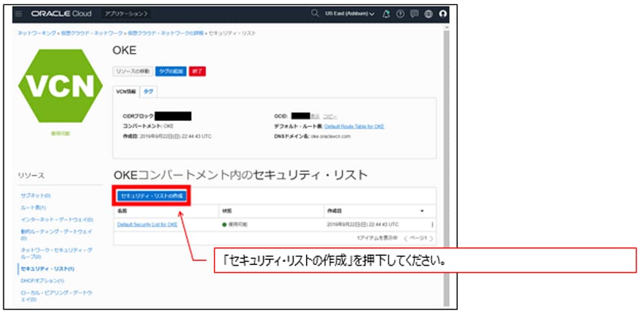This screenshot has width=644, height=316.
Task: Open DHCPオプション(1) in resources
Action: (x=43, y=281)
